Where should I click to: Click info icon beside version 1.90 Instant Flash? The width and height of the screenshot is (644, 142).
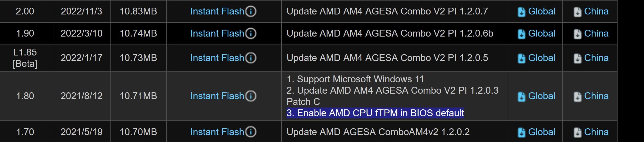251,33
